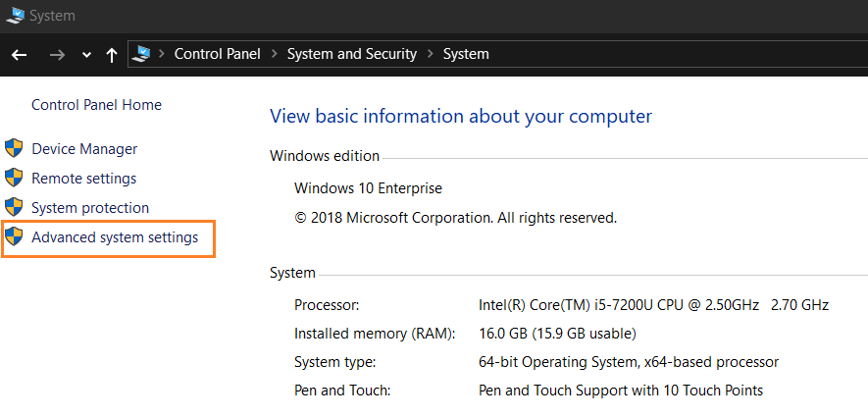Open the Remote settings link

click(x=83, y=179)
